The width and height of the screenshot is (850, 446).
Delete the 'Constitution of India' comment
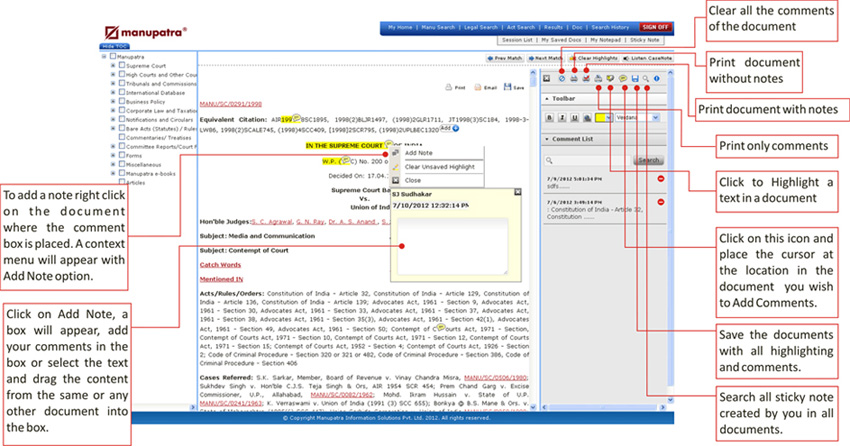(661, 202)
